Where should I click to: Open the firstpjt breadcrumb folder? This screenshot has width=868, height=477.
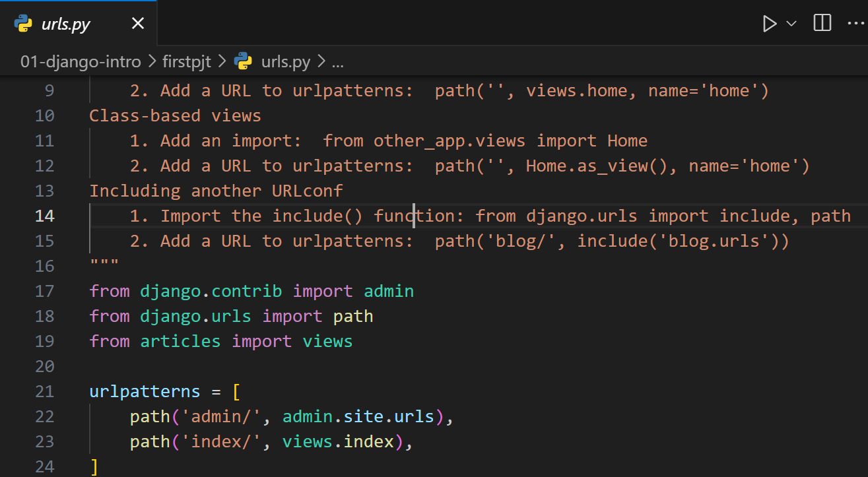pos(187,62)
